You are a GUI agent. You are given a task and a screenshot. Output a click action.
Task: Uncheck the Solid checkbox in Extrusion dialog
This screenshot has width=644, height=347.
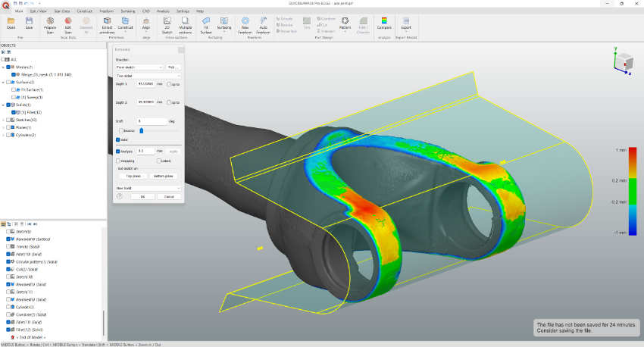118,139
